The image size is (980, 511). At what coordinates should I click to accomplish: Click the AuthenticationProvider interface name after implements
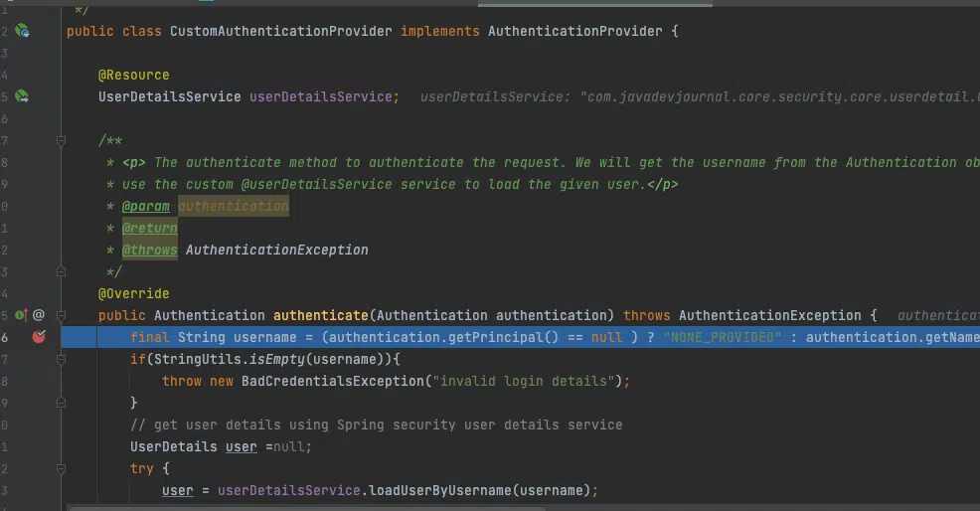575,31
